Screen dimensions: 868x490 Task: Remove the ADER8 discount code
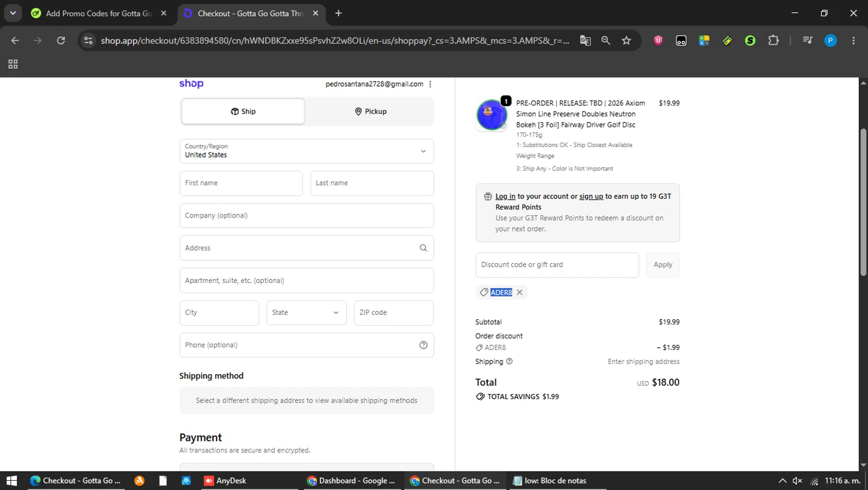(x=520, y=292)
